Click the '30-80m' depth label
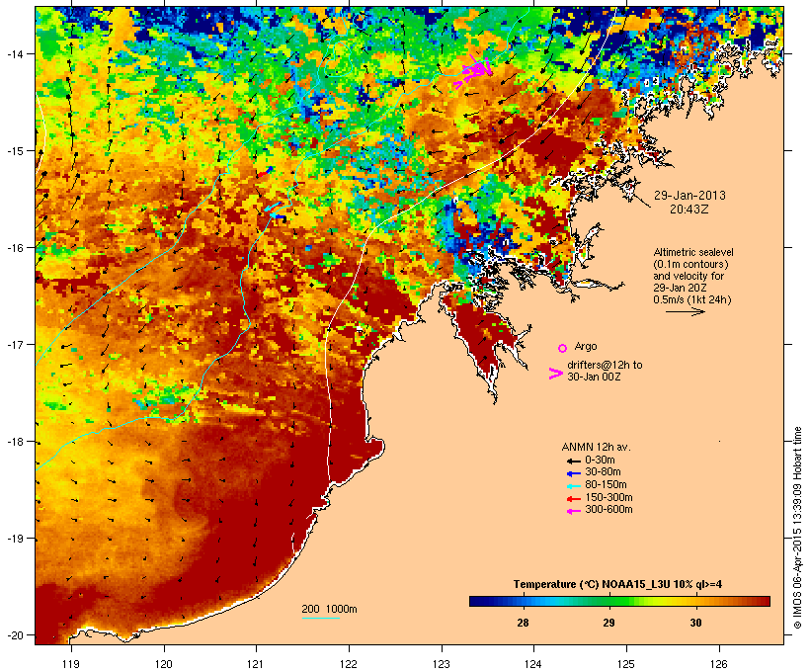Viewport: 810px width, 672px height. 603,471
